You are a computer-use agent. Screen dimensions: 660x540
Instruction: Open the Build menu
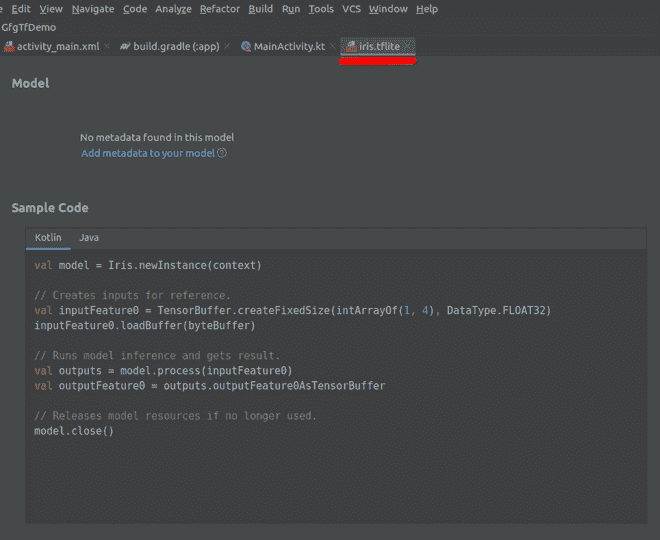260,9
